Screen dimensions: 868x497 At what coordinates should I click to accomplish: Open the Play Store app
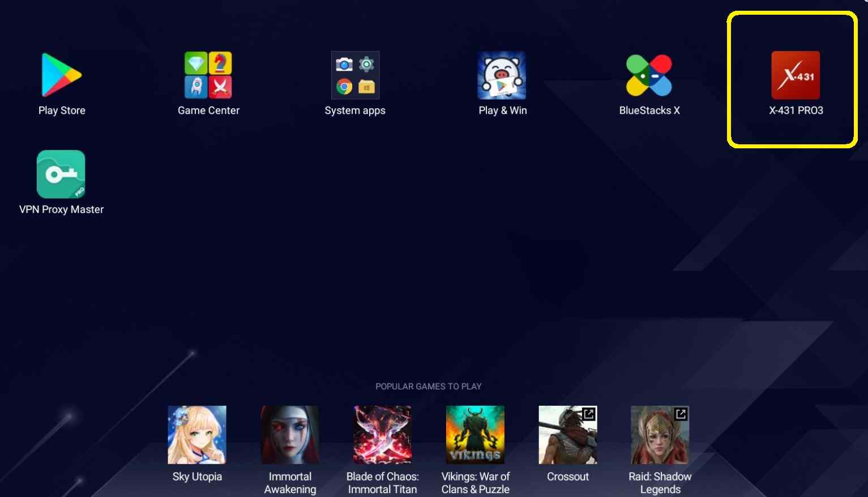[x=61, y=75]
